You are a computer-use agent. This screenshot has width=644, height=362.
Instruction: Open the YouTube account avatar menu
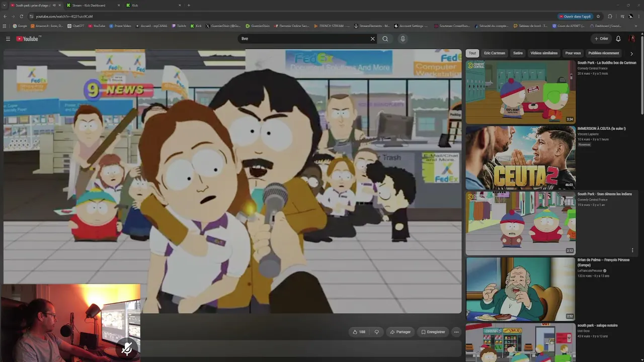(x=632, y=39)
